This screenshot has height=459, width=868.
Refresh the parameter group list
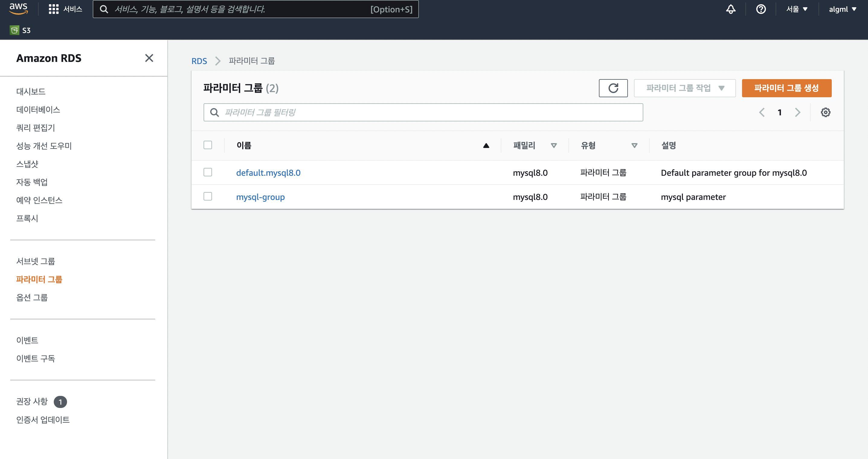[x=613, y=88]
